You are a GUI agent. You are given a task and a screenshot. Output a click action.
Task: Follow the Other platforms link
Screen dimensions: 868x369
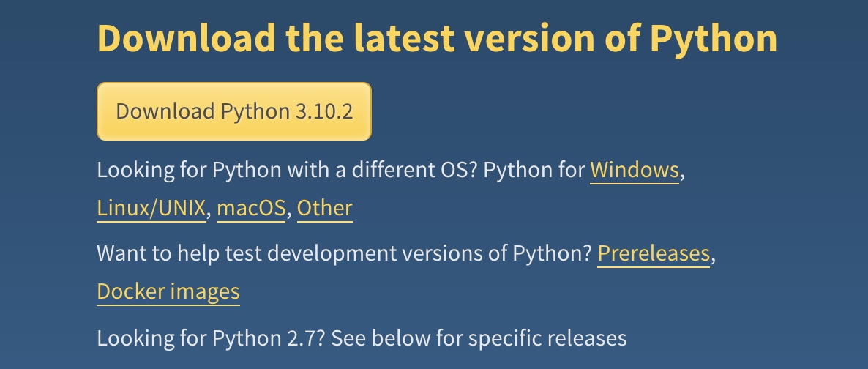[324, 209]
